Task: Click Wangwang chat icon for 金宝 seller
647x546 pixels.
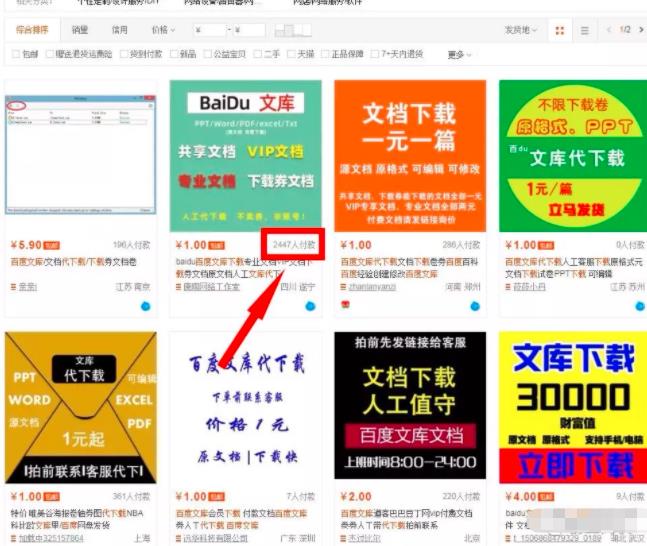Action: tap(145, 305)
